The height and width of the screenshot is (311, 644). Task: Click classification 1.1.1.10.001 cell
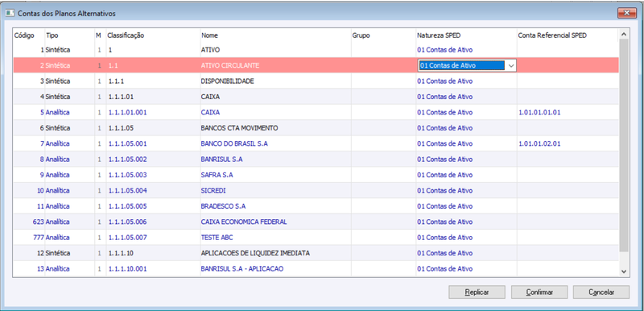coord(128,268)
